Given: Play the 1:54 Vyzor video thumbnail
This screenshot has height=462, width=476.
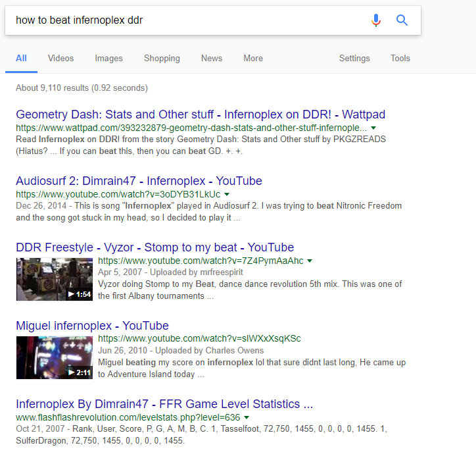Looking at the screenshot, I should (55, 279).
